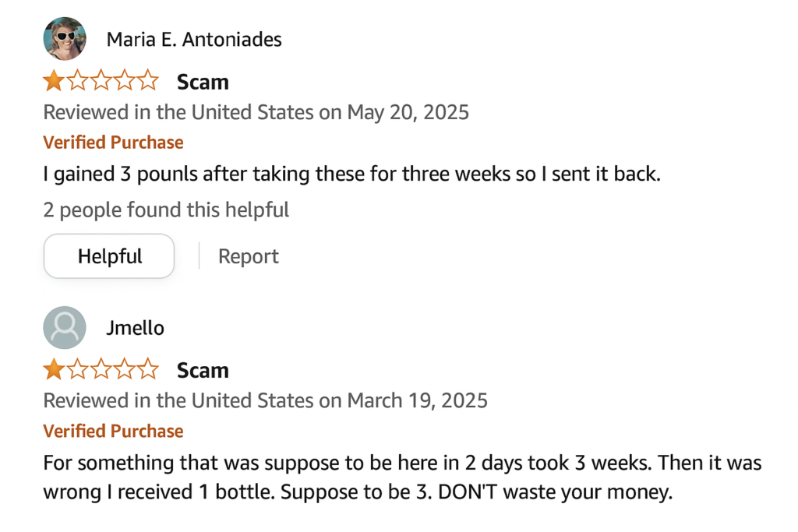Click the fifth empty star in Jmello's rating
798x532 pixels.
tap(147, 369)
